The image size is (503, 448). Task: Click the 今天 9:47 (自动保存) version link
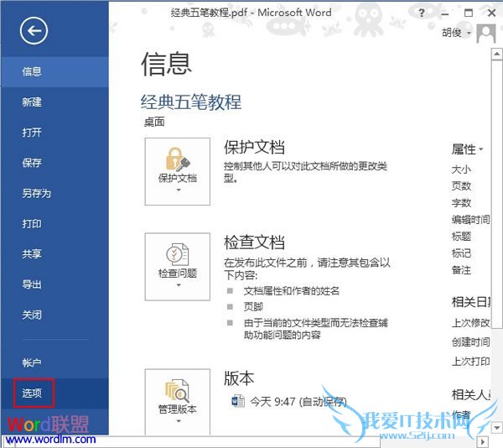[298, 402]
